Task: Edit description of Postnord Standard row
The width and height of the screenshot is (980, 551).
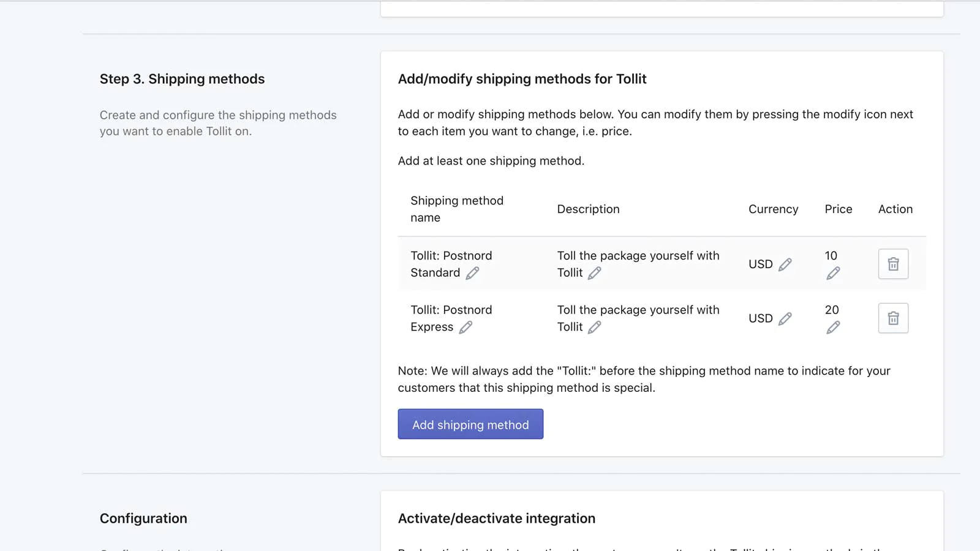Action: coord(594,273)
